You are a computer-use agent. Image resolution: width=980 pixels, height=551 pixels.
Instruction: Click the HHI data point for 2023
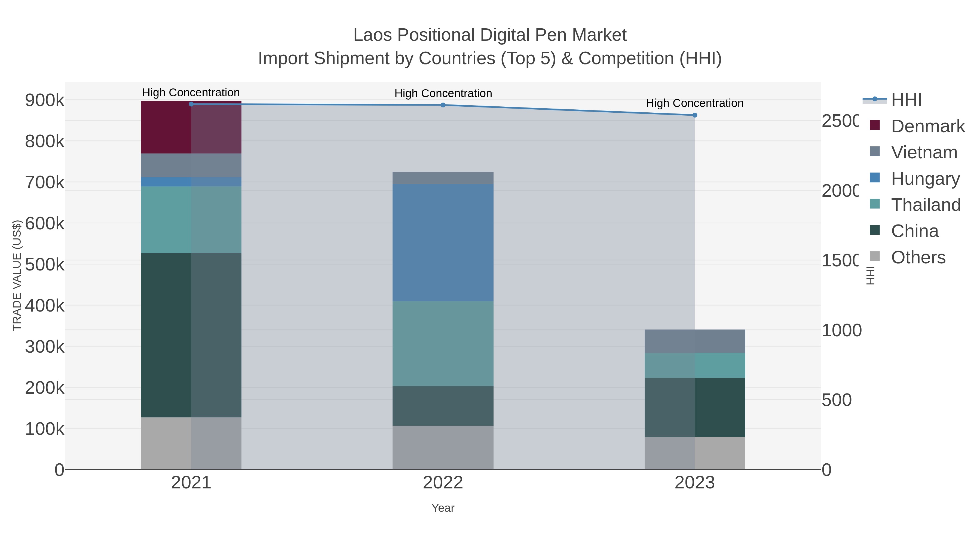point(695,115)
